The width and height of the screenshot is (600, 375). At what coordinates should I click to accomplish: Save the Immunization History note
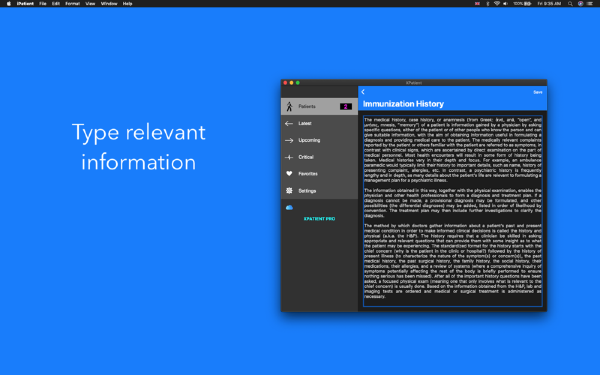point(538,92)
